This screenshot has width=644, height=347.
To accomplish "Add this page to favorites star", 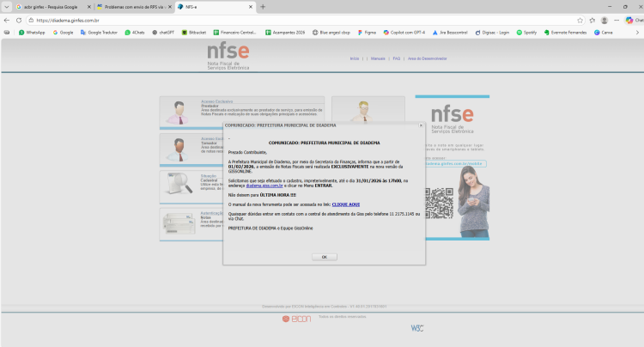I will click(580, 20).
